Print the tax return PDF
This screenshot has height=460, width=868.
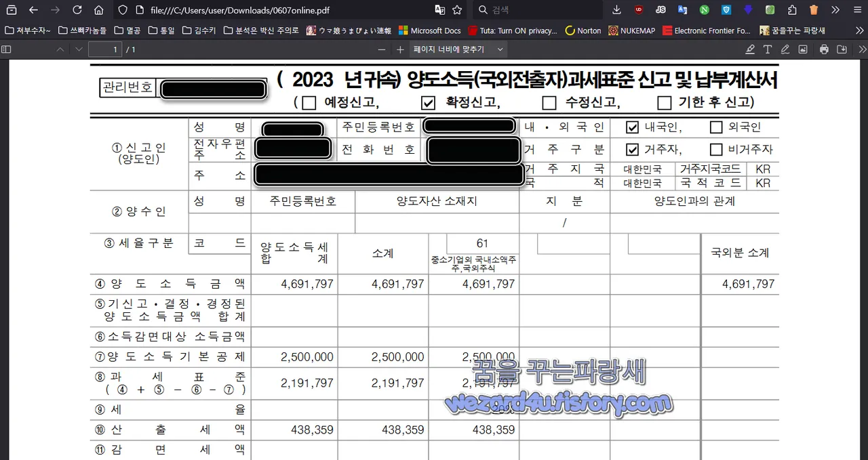click(x=824, y=49)
